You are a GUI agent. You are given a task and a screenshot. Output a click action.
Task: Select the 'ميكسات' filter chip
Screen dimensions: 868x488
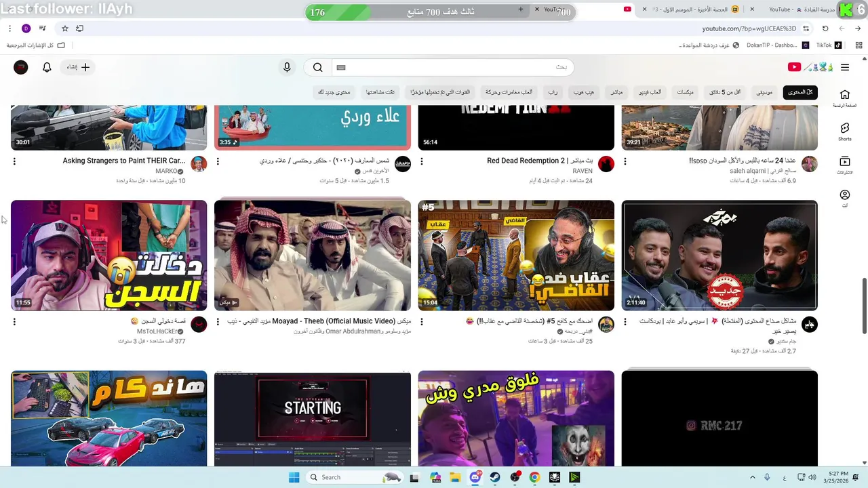tap(685, 92)
